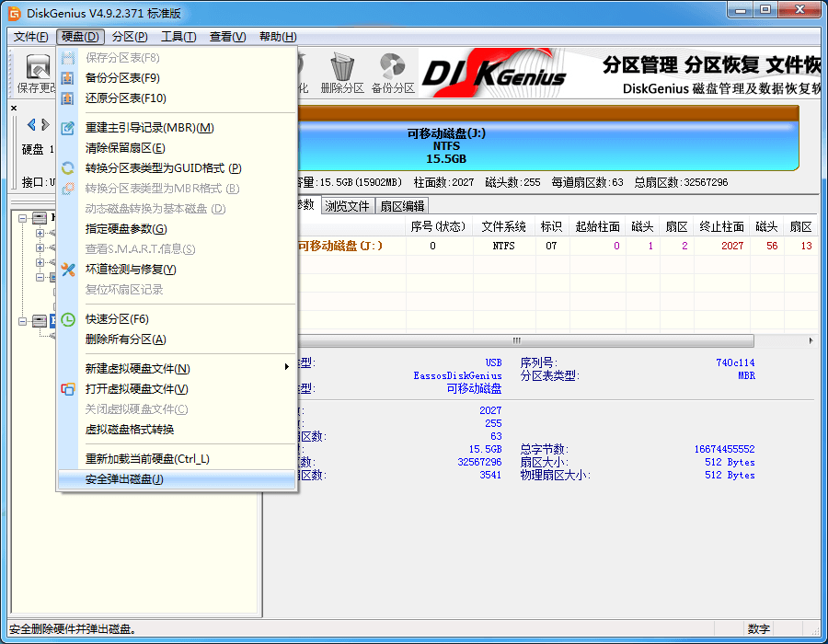Click the 重建主引导记录(MBR) menu icon
Screen dimensions: 828x644
coord(67,128)
